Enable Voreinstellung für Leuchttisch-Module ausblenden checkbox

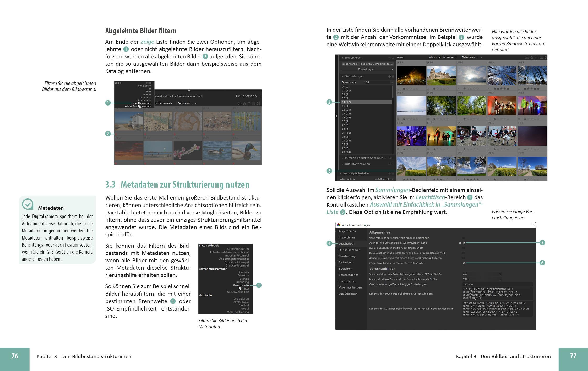pyautogui.click(x=464, y=238)
